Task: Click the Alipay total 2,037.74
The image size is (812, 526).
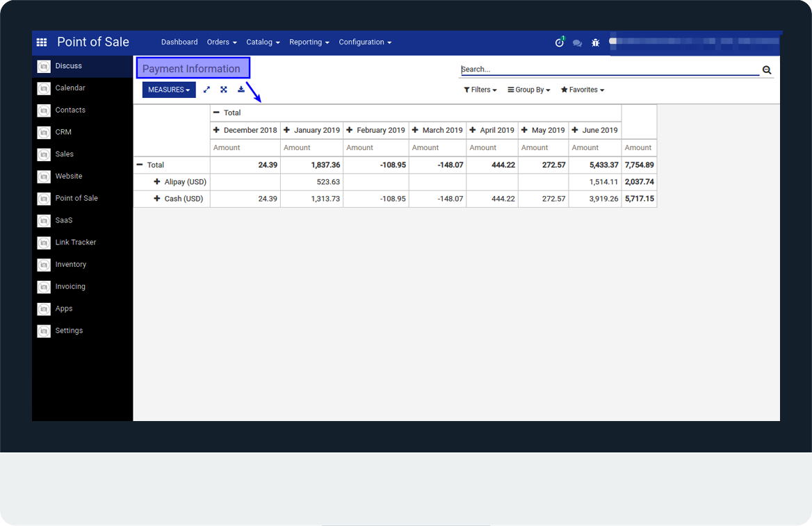Action: click(639, 182)
